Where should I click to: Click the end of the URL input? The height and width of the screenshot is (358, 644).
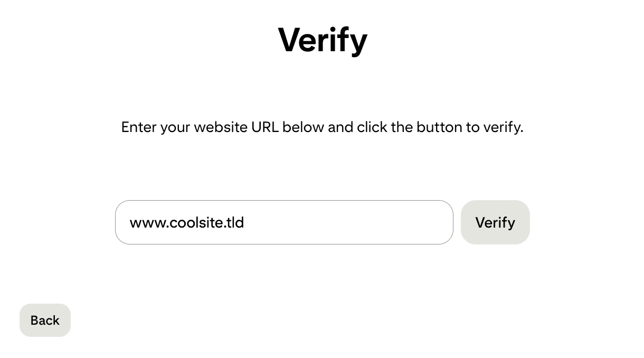[x=422, y=222]
